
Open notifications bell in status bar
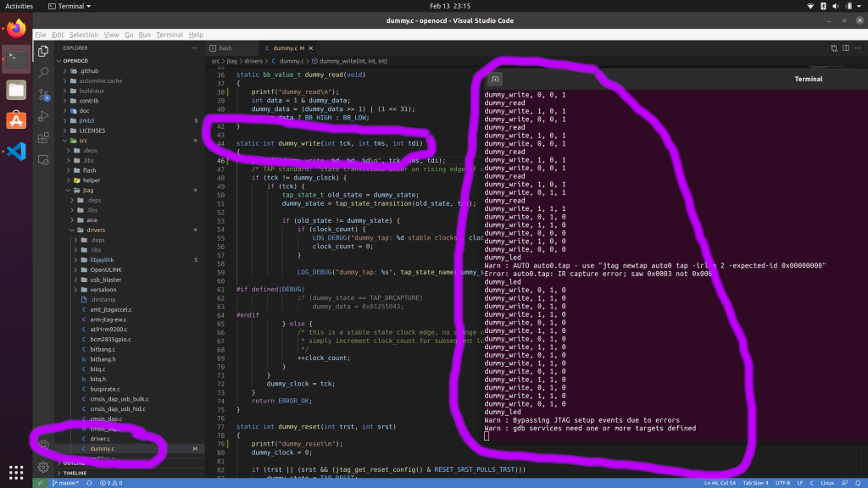(x=858, y=483)
